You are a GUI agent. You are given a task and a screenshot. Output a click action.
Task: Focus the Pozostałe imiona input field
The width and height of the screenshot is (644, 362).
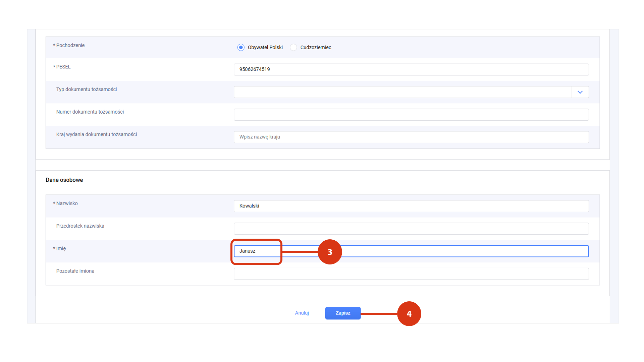pos(411,274)
